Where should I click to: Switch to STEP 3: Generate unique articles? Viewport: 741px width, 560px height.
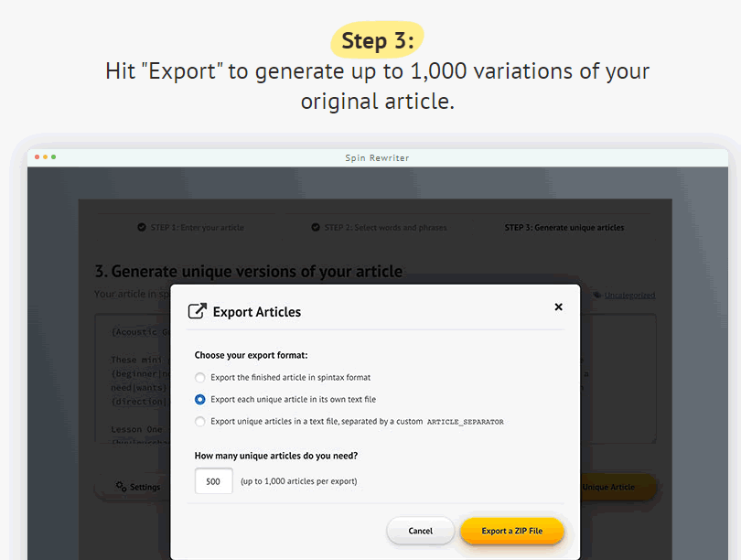pyautogui.click(x=564, y=227)
